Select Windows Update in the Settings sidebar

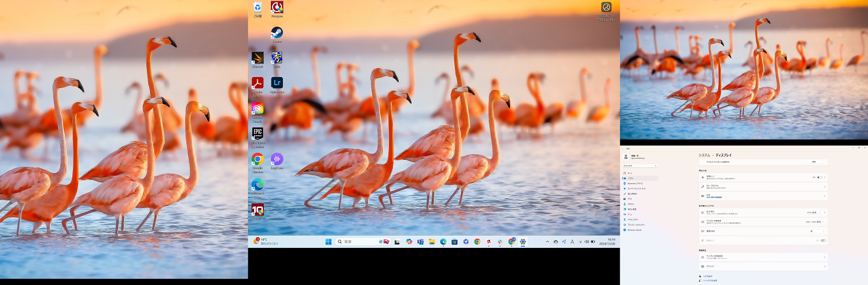(635, 230)
